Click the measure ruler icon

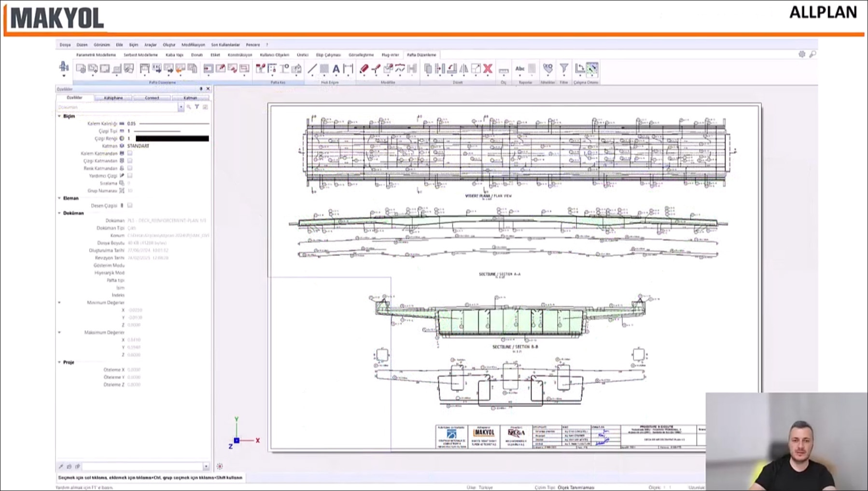[x=504, y=70]
